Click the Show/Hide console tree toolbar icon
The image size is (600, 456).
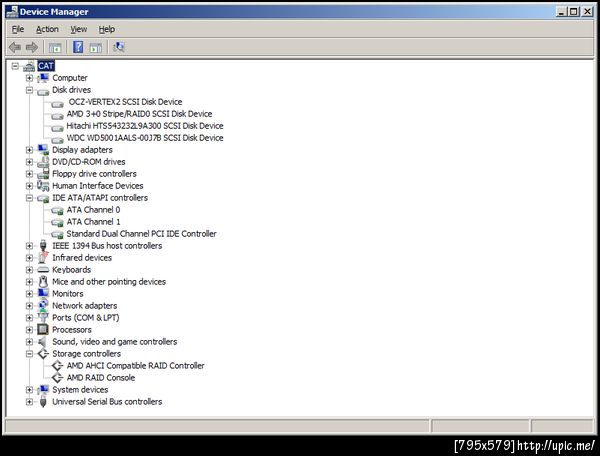[55, 47]
